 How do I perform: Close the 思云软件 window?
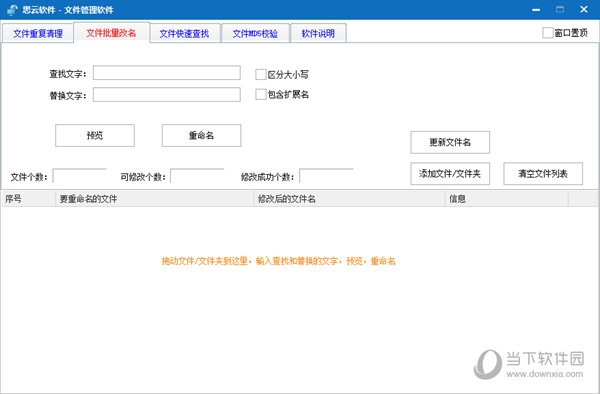pyautogui.click(x=584, y=10)
